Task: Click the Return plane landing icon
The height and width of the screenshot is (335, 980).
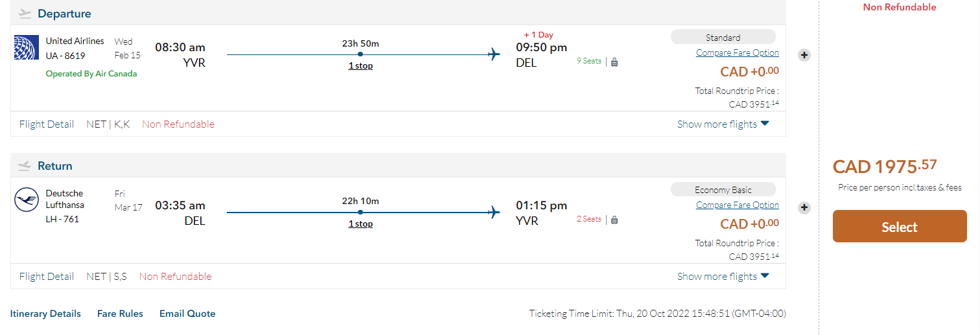Action: pyautogui.click(x=25, y=166)
